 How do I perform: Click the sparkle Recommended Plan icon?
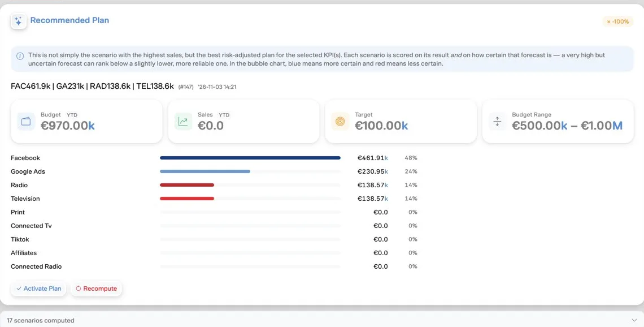[x=19, y=21]
